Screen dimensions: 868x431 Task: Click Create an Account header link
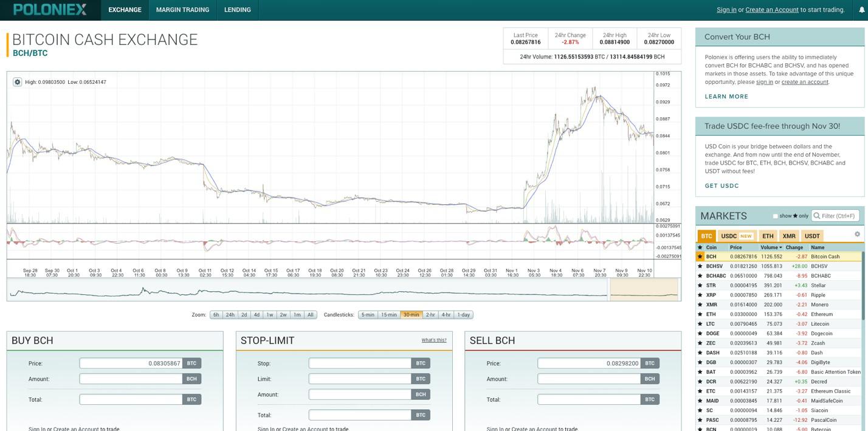pyautogui.click(x=772, y=10)
